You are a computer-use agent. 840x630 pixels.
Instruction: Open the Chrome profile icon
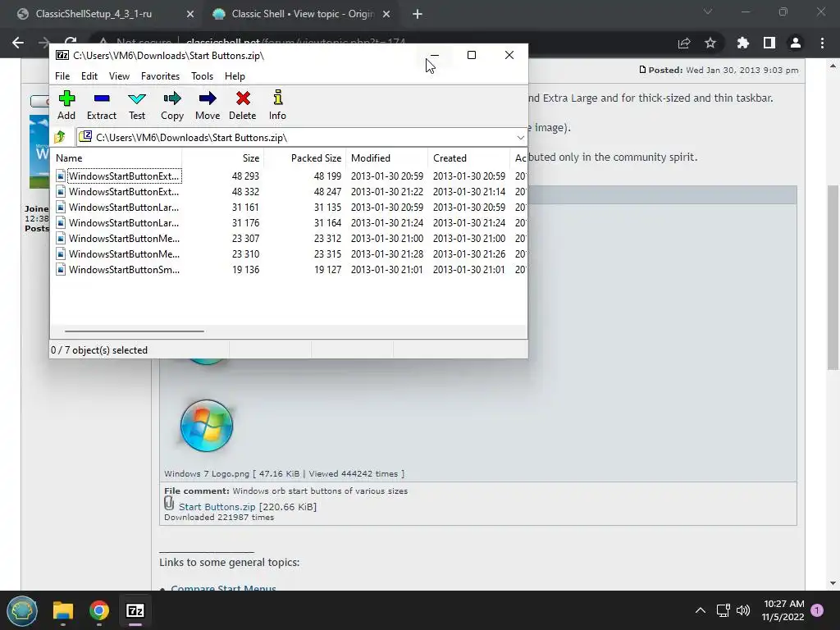pos(796,43)
